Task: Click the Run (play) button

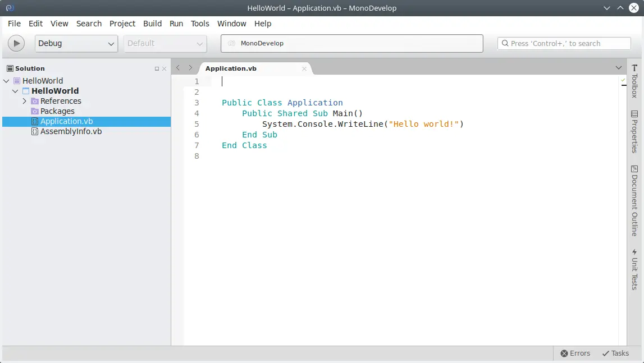Action: coord(16,43)
